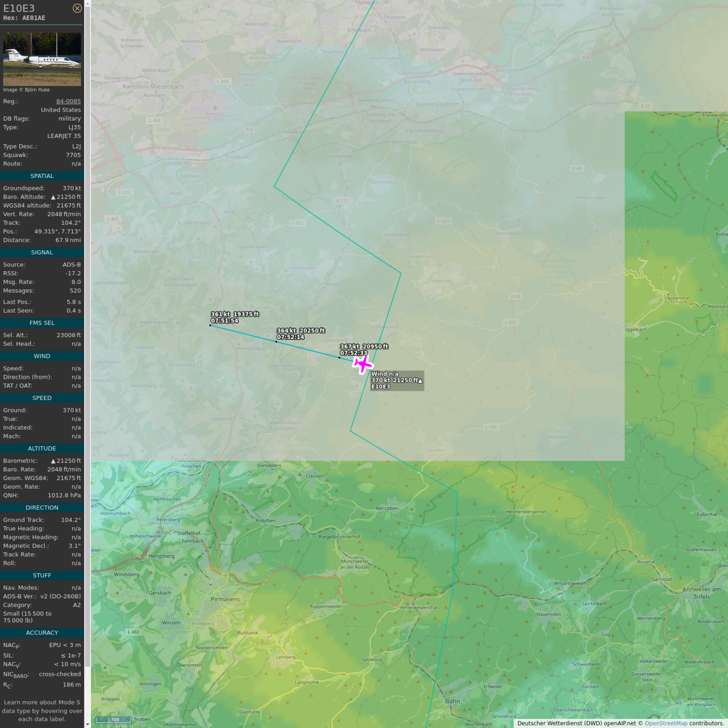Click the FMS SEL section header
Viewport: 728px width, 728px height.
42,323
